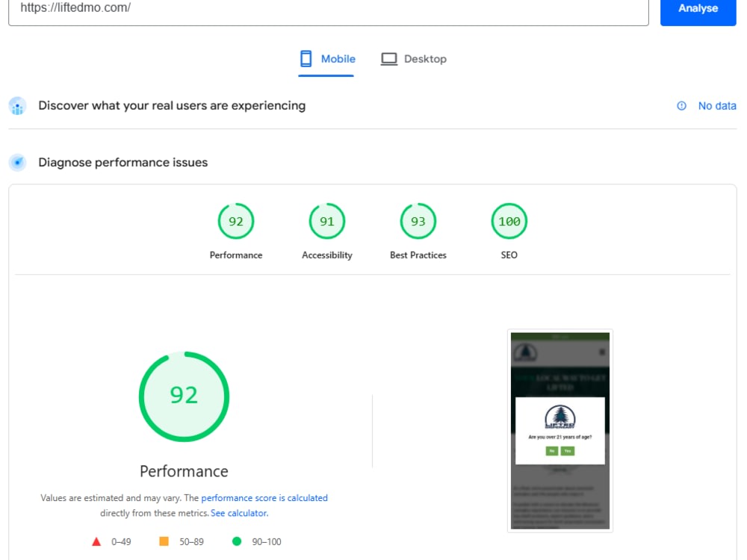Image resolution: width=747 pixels, height=560 pixels.
Task: Click the Best Practices category label
Action: pos(418,255)
